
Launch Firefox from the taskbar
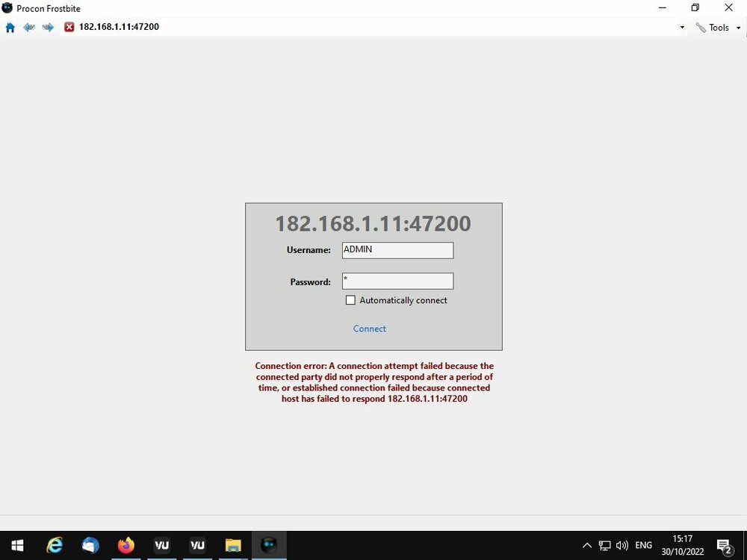coord(125,544)
